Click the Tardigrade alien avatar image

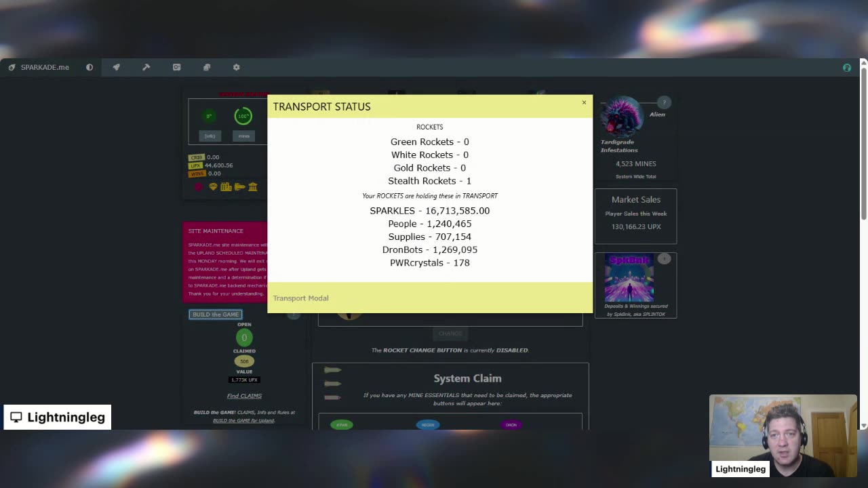click(623, 118)
